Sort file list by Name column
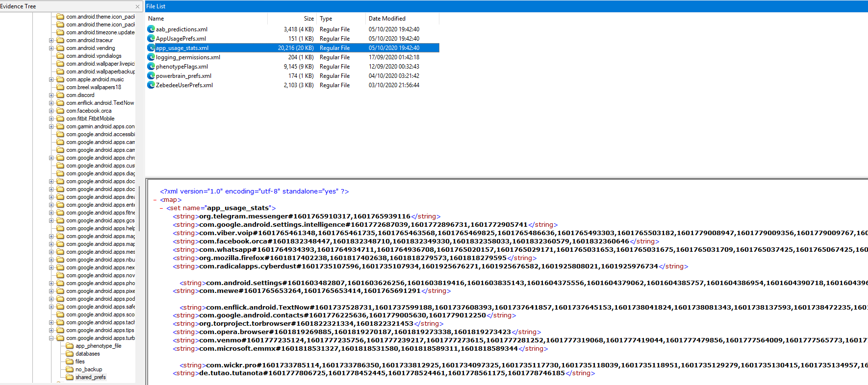 (x=206, y=19)
